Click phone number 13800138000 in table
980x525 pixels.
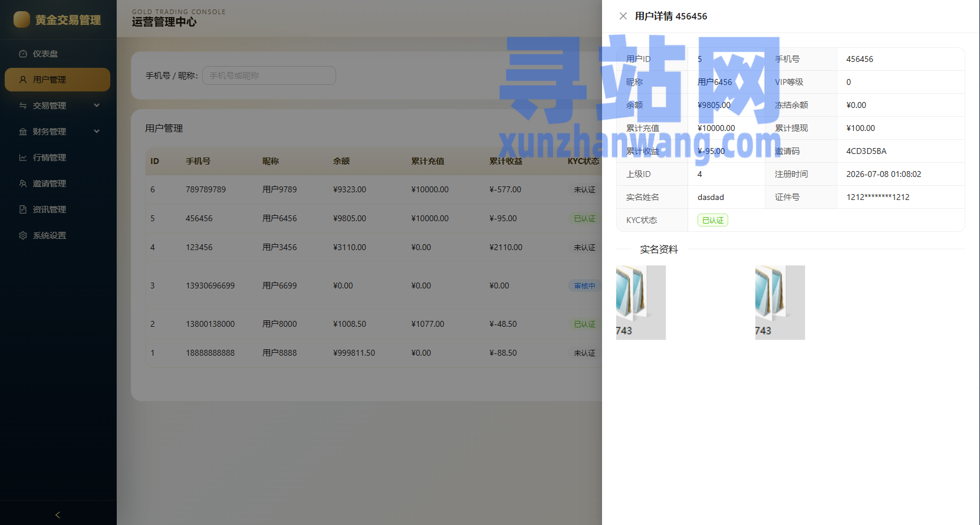tap(210, 324)
